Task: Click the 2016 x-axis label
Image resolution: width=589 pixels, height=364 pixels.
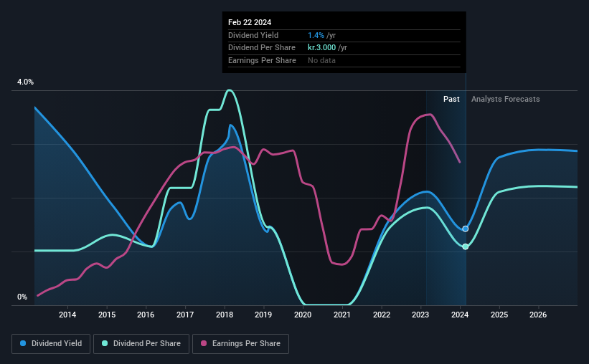Action: pos(146,315)
